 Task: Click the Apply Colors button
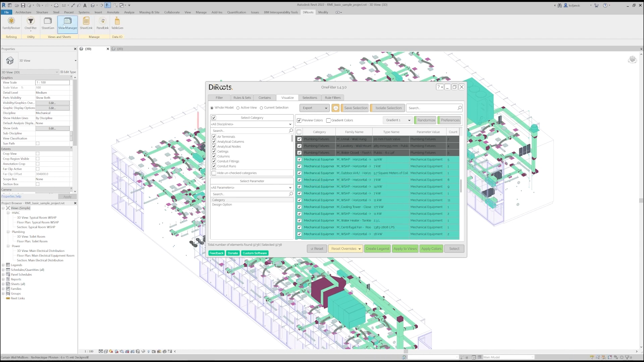click(431, 249)
